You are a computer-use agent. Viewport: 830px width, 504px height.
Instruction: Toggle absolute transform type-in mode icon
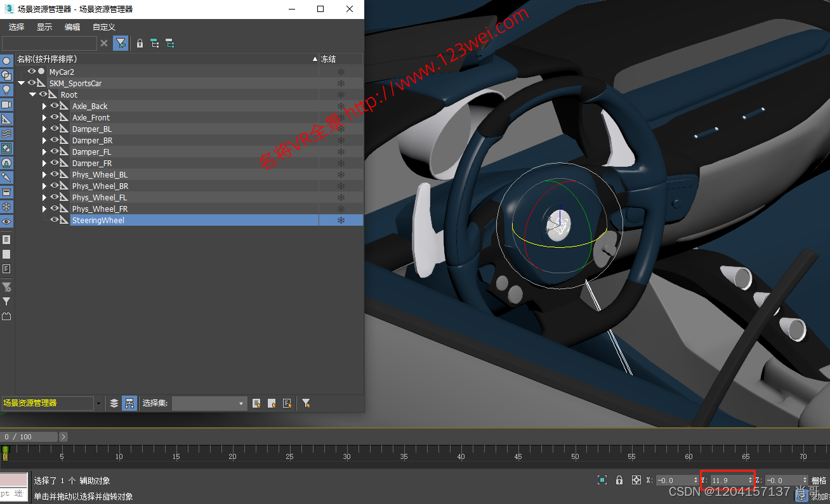636,481
